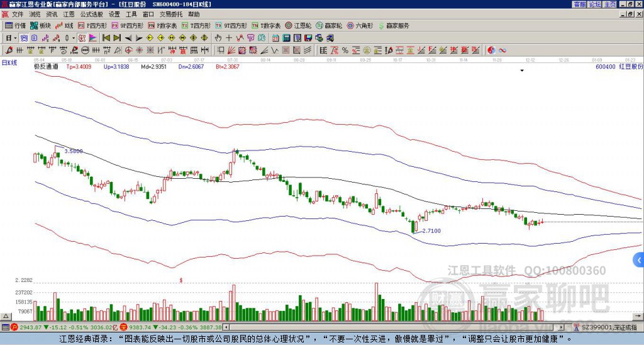
Task: Click the K线 toolbar button
Action: (x=64, y=25)
